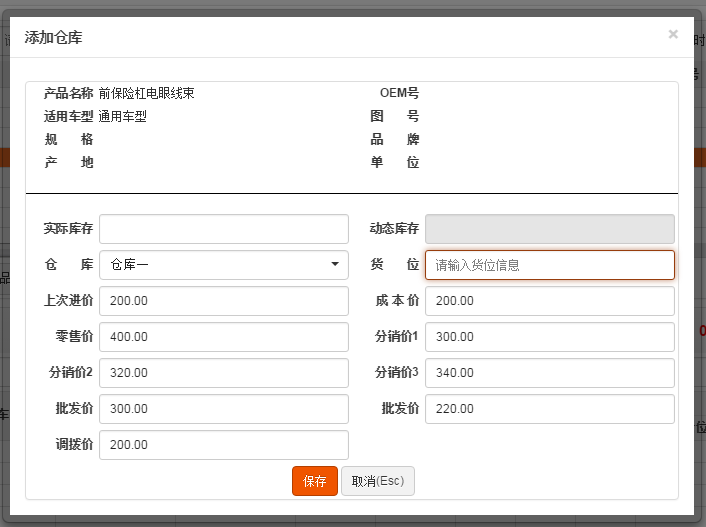Click the 保存 button

pyautogui.click(x=315, y=481)
